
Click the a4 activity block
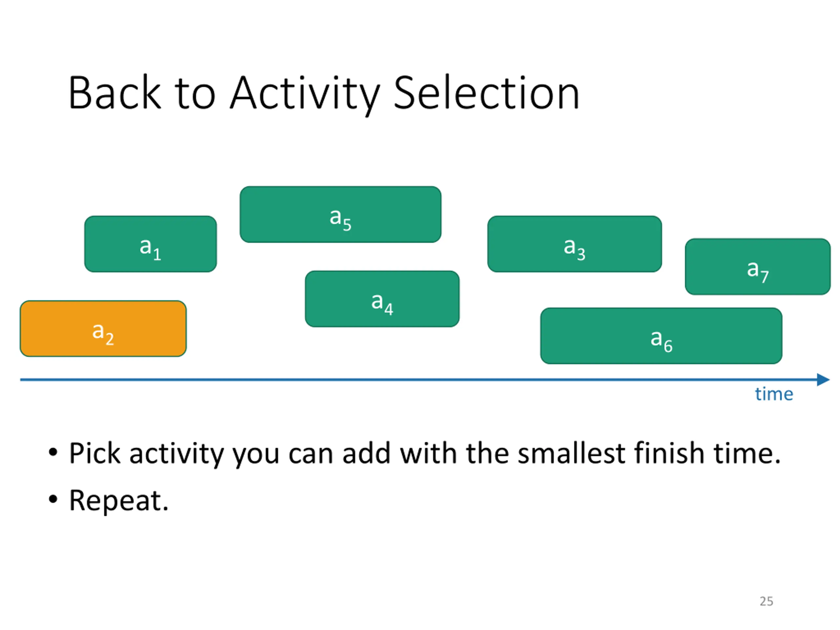tap(382, 299)
